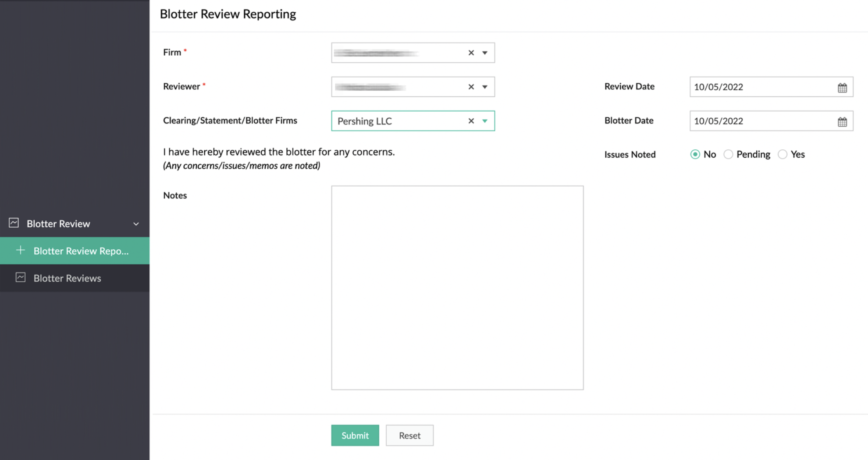Click the Issues Noted label
This screenshot has width=868, height=460.
click(630, 154)
